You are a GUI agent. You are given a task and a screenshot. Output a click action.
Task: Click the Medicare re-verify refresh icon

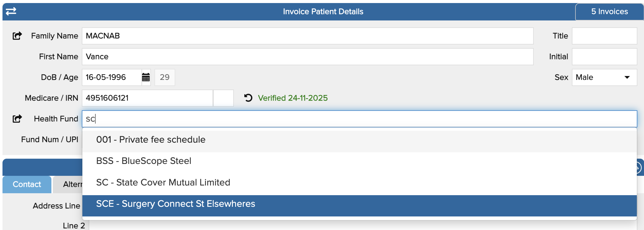[x=248, y=98]
